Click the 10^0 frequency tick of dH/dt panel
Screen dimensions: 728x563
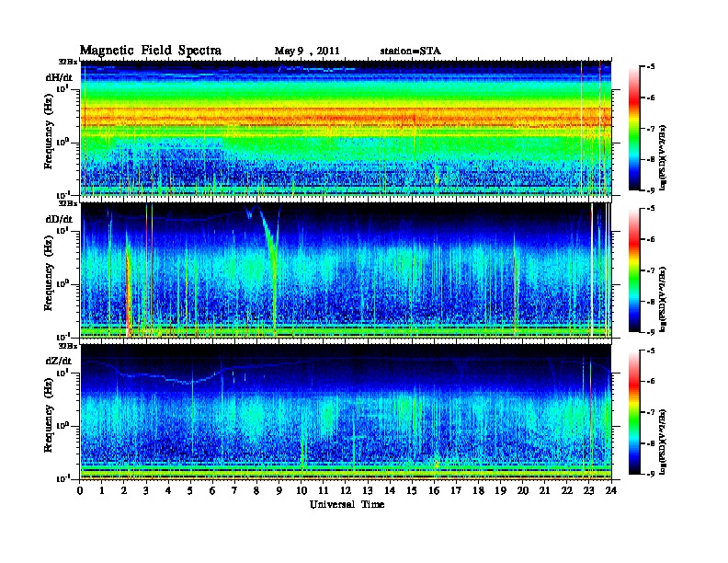63,142
